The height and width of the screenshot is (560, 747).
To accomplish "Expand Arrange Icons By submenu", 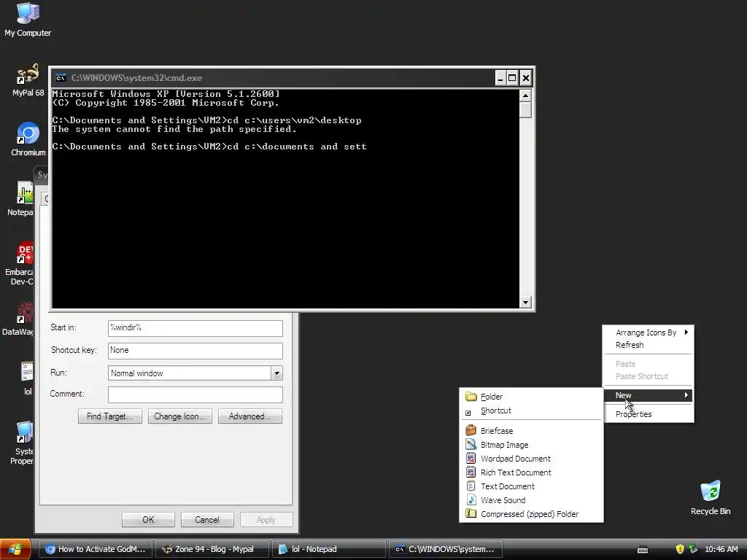I will [649, 332].
